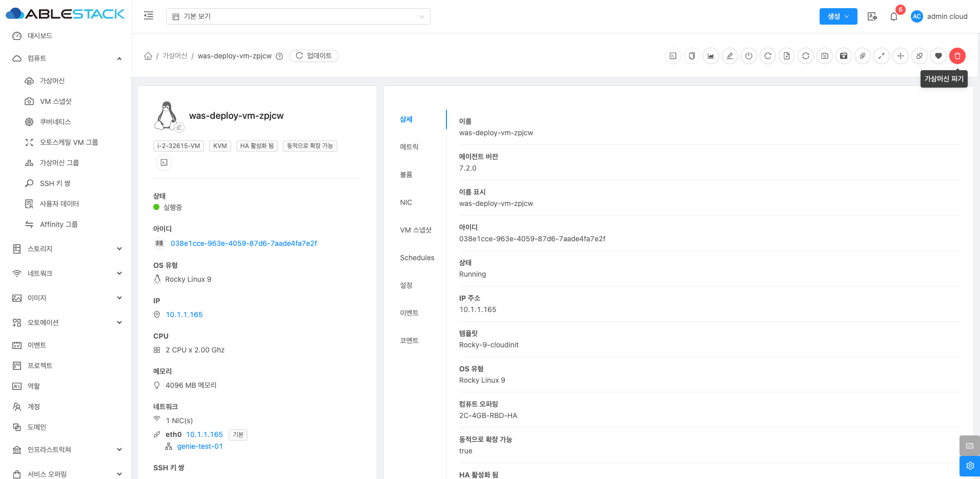Open the notifications bell
Image resolution: width=980 pixels, height=479 pixels.
click(x=894, y=16)
